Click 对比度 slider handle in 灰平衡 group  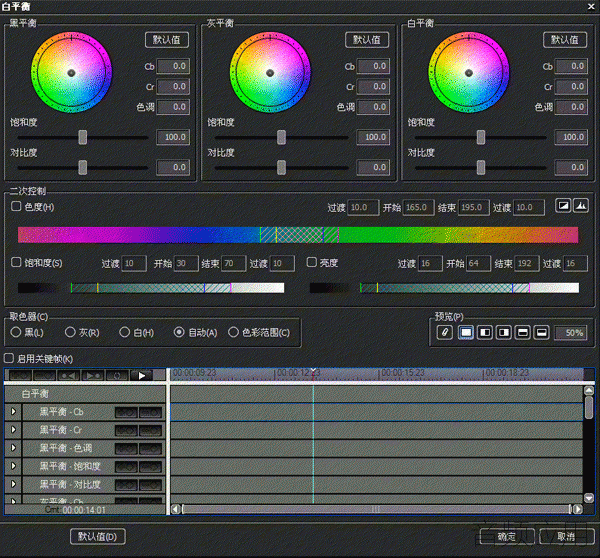[281, 168]
